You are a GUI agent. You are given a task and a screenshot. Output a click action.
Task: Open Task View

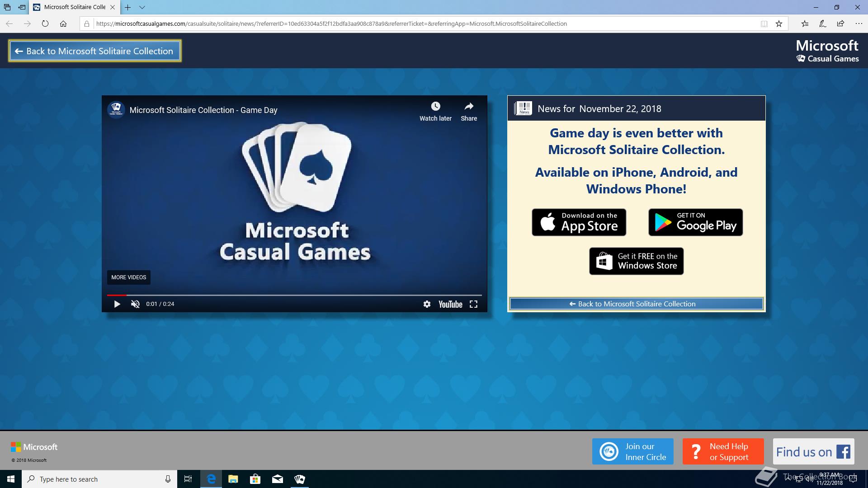click(188, 479)
